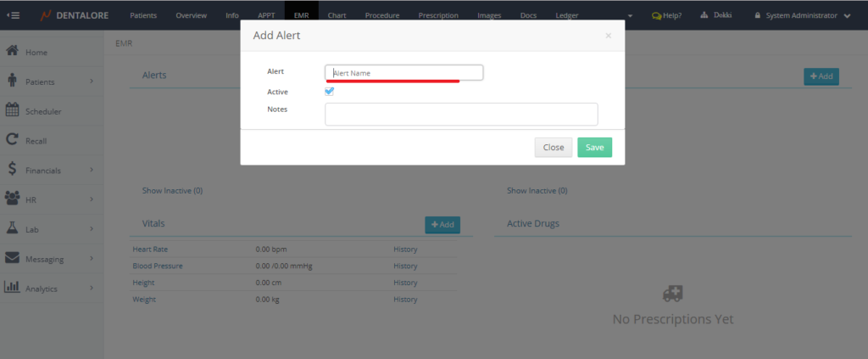Screen dimensions: 868x359
Task: Click the Messaging envelope icon
Action: coord(13,258)
